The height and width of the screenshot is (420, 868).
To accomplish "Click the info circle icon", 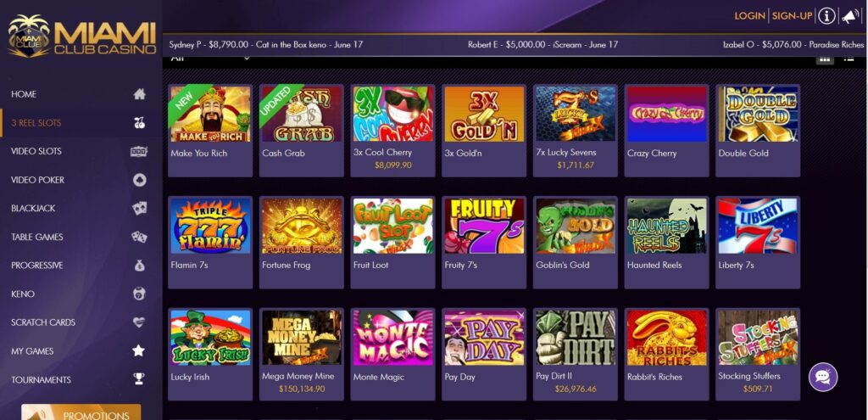I will pyautogui.click(x=826, y=16).
